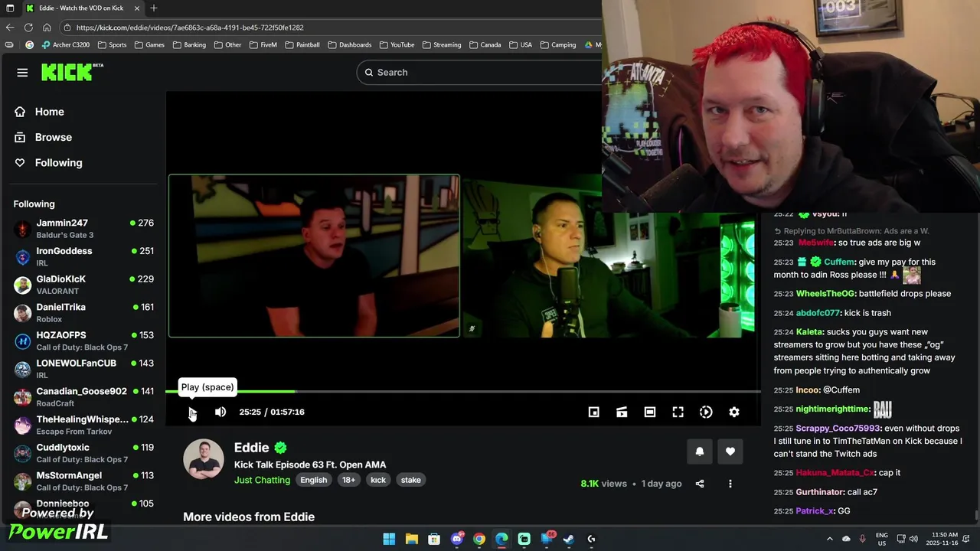The width and height of the screenshot is (980, 551).
Task: Open LONEWOLFanCUB channel
Action: coord(83,369)
